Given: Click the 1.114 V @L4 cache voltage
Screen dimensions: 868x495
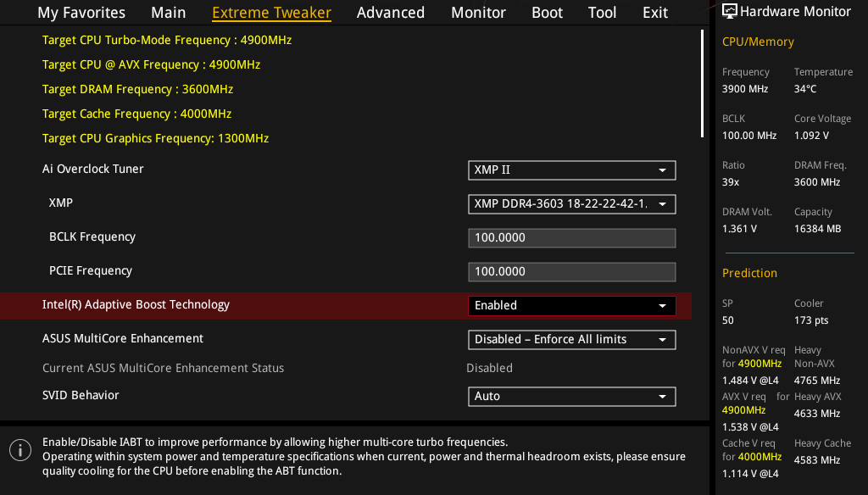Looking at the screenshot, I should 750,474.
